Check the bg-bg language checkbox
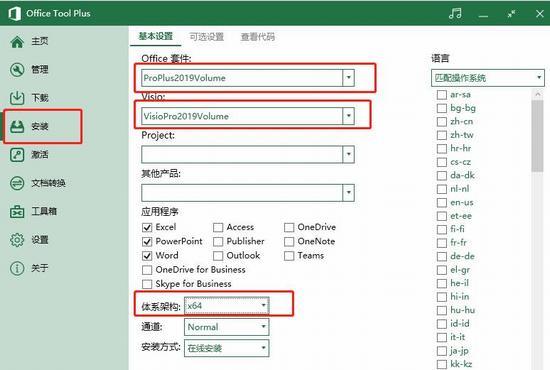Screen dimensions: 550x370 tap(442, 108)
